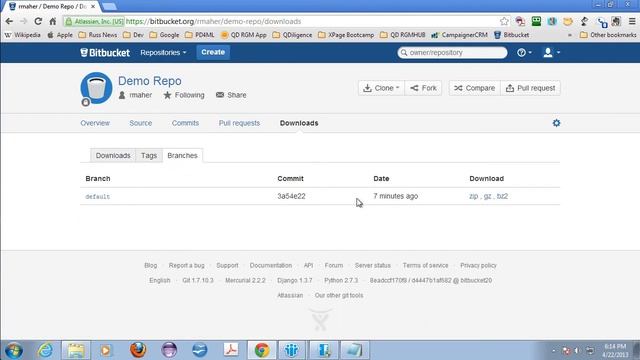This screenshot has height=360, width=640.
Task: Select the Downloads sub-tab
Action: click(113, 156)
